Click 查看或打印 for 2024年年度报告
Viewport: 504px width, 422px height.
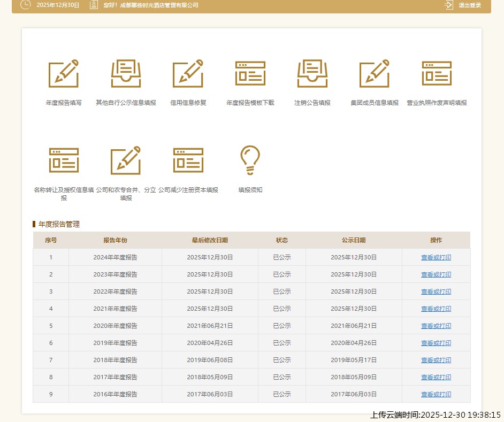pos(436,257)
